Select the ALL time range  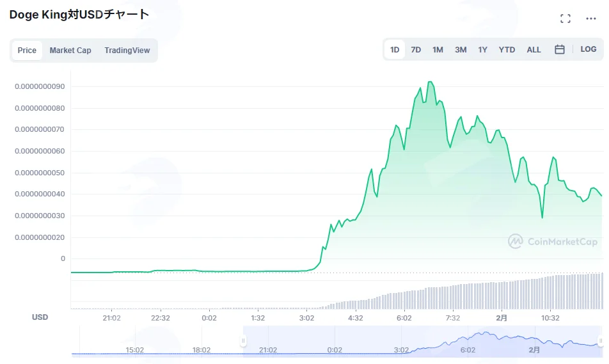[x=534, y=50]
